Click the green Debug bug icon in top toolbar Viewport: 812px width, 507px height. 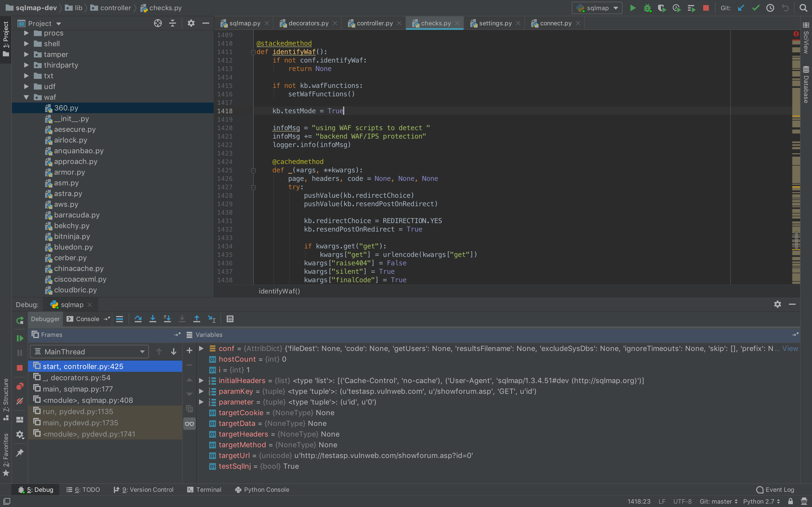647,8
